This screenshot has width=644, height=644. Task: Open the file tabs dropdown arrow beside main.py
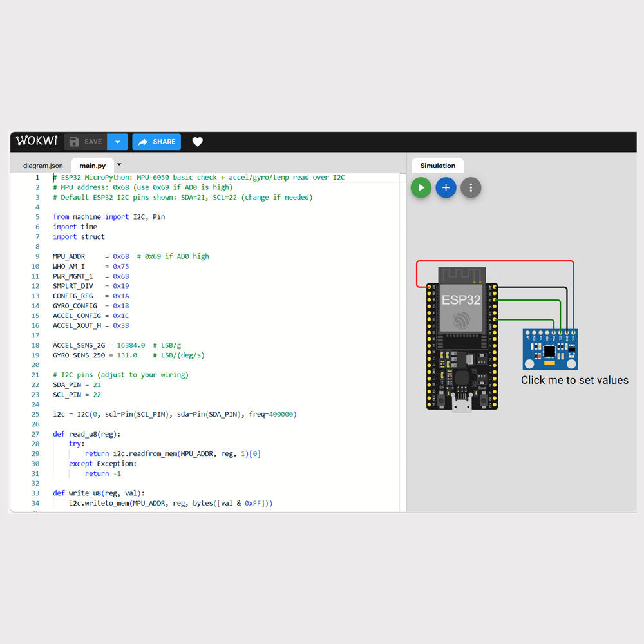[119, 165]
